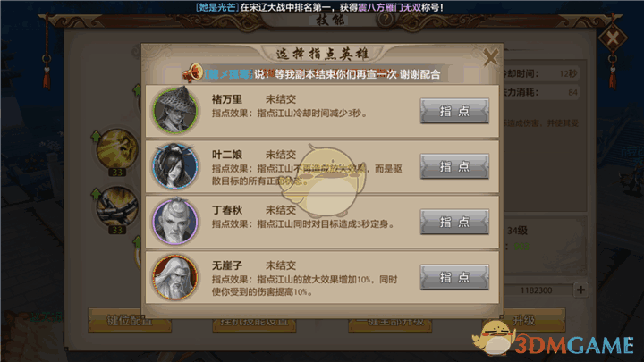Click 指点 button for 褚万里
The image size is (644, 362).
tap(454, 111)
